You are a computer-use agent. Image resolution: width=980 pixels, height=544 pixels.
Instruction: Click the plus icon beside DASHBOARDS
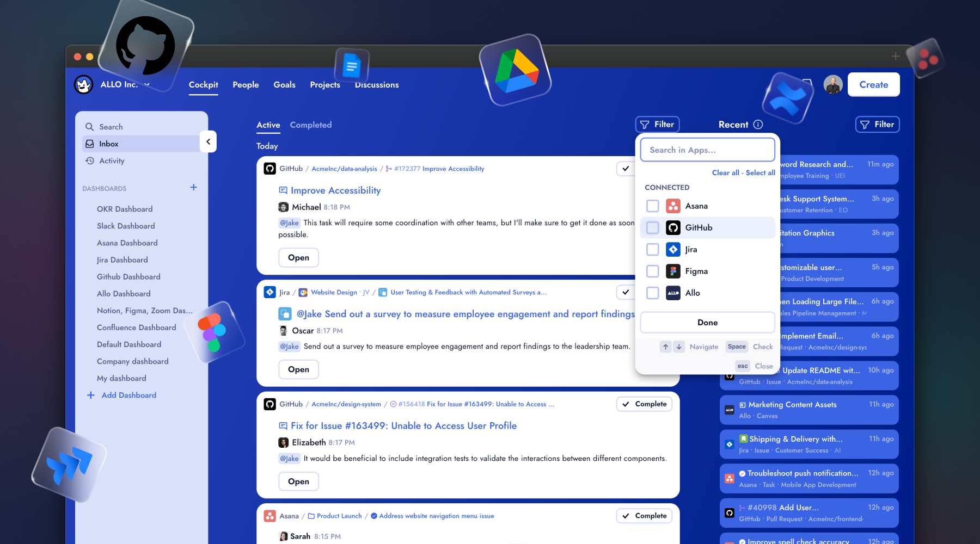tap(193, 187)
